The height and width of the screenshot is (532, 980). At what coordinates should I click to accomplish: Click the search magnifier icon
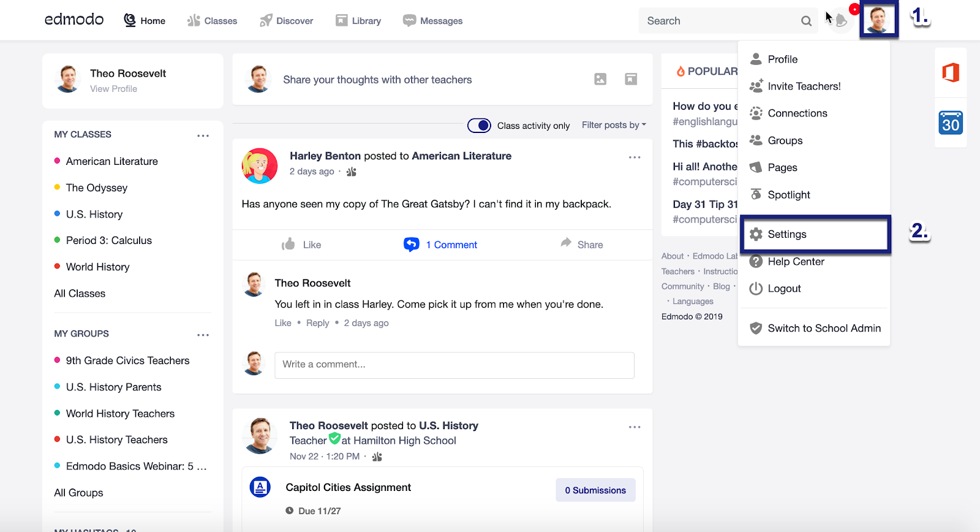[x=806, y=21]
